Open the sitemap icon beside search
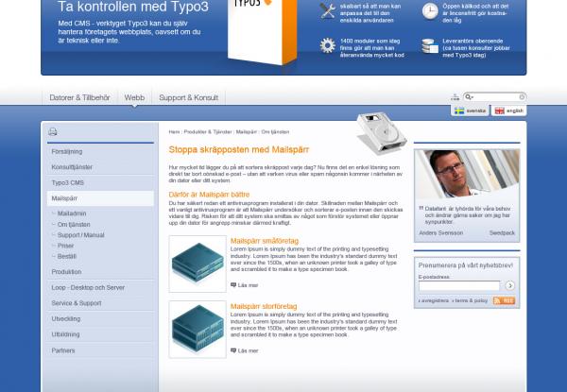 (455, 97)
